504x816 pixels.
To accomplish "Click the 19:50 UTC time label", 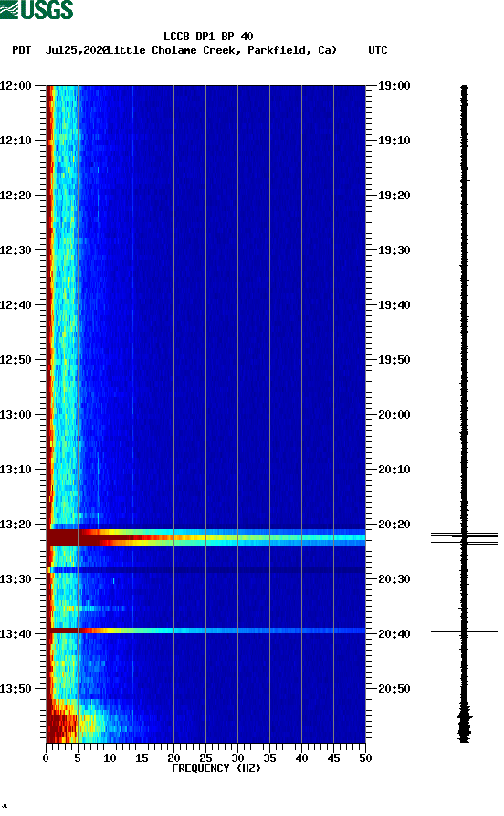I will click(x=394, y=360).
